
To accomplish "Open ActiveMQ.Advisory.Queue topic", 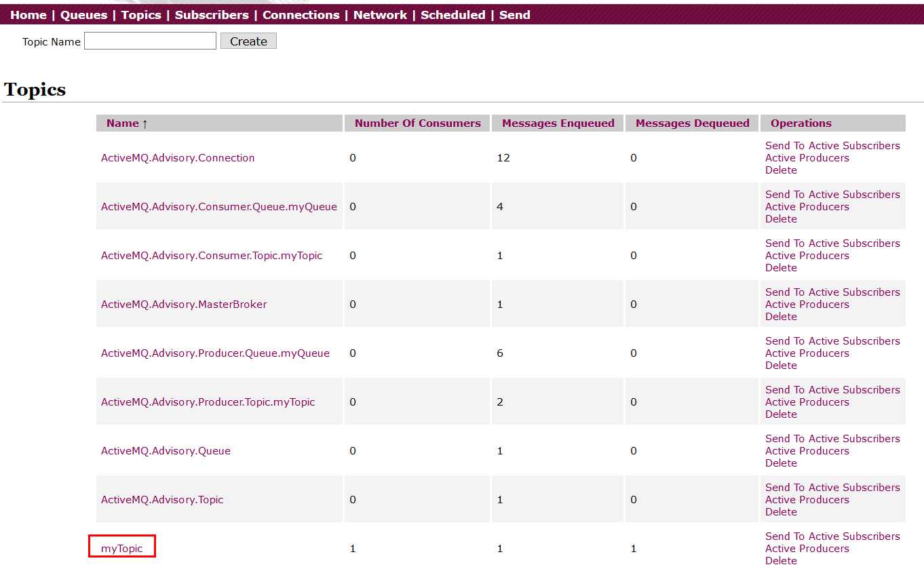I will click(x=166, y=451).
